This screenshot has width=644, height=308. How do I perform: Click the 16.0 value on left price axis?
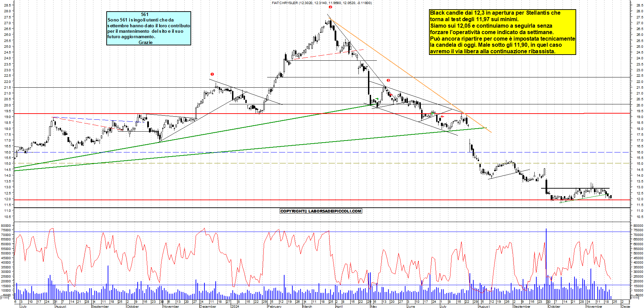(x=7, y=152)
